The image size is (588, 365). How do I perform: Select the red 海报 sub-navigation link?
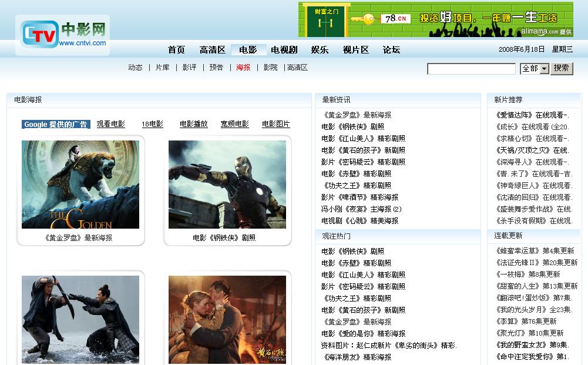point(243,68)
